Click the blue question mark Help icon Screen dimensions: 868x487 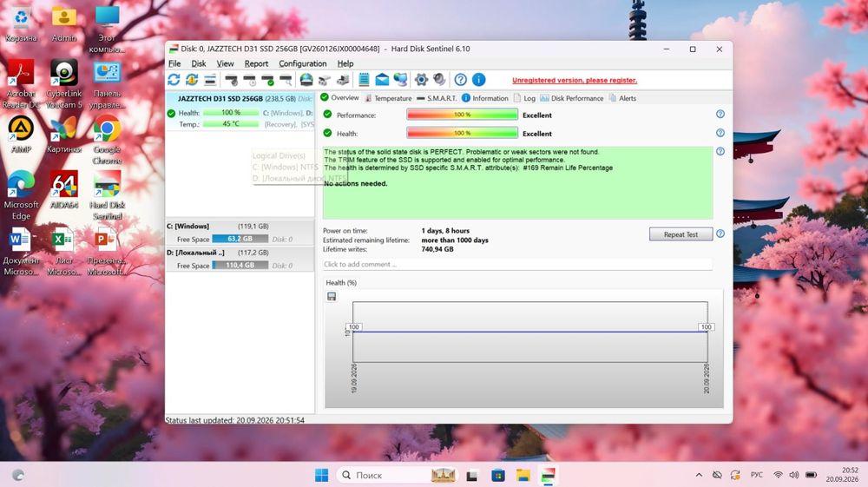pos(461,80)
